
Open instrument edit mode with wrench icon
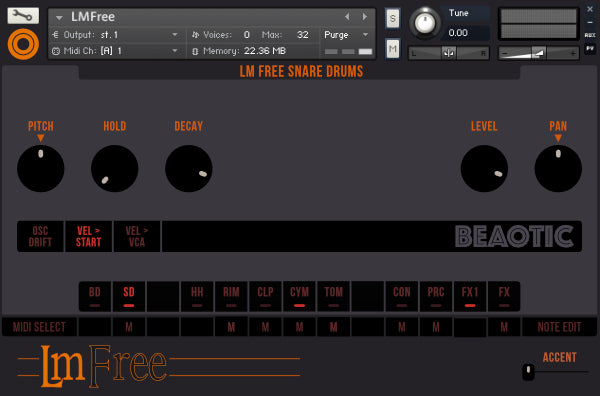pyautogui.click(x=23, y=16)
